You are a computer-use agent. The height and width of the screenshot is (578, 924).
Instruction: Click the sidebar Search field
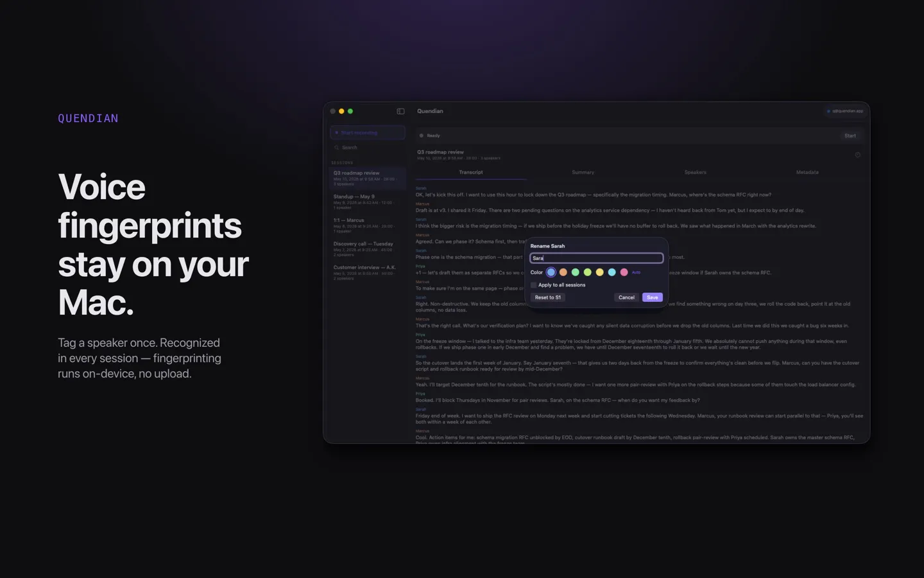pos(368,148)
